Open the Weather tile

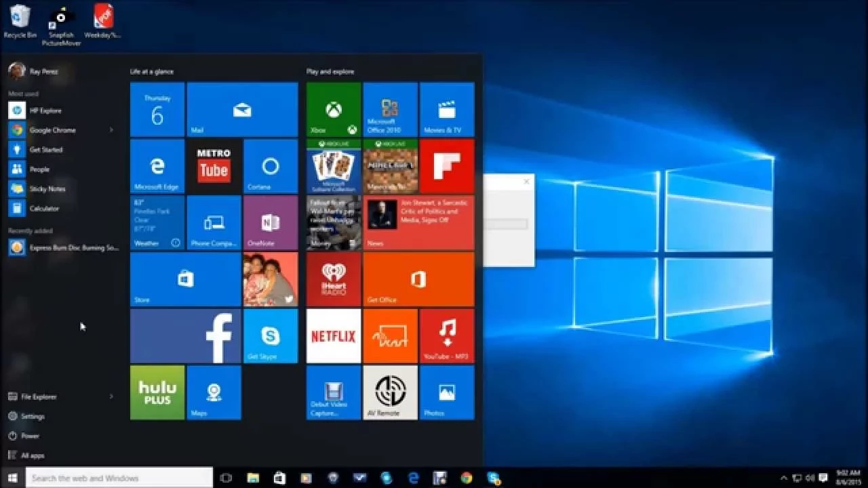tap(157, 223)
